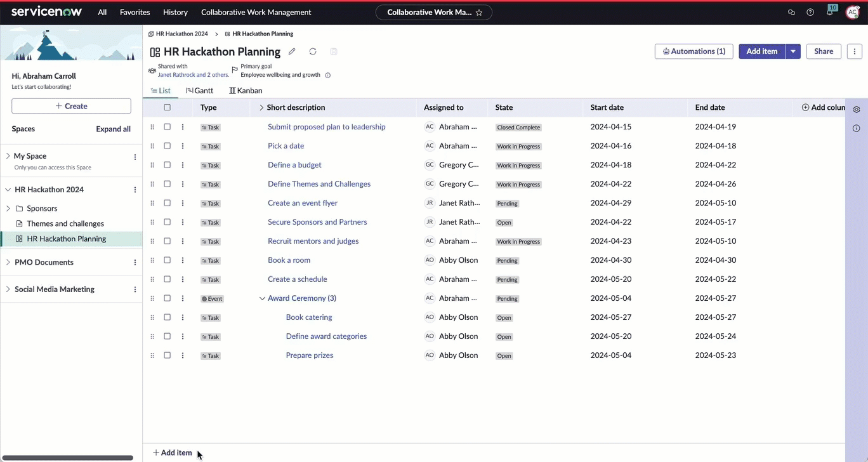The width and height of the screenshot is (868, 462).
Task: Open the chat conversations icon in header
Action: (791, 12)
